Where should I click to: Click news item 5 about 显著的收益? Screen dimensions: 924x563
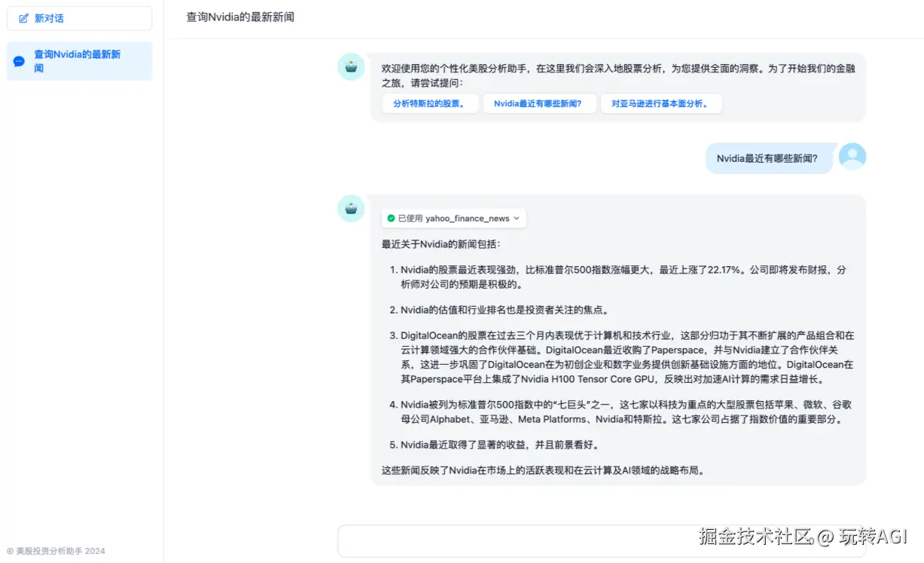pyautogui.click(x=499, y=445)
